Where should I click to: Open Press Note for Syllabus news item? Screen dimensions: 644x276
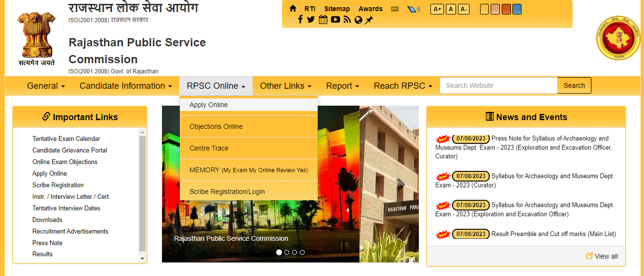[523, 147]
